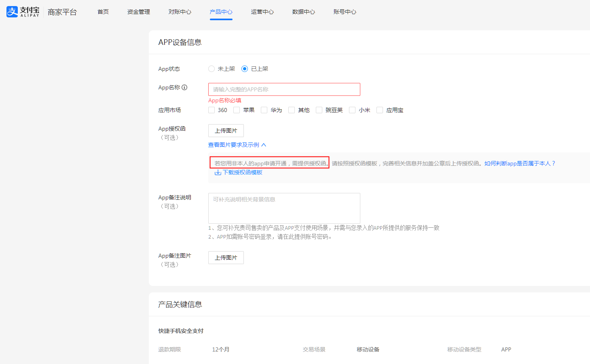Screen dimensions: 590x364
Task: Check the 豌豆荚 app market checkbox
Action: 319,110
